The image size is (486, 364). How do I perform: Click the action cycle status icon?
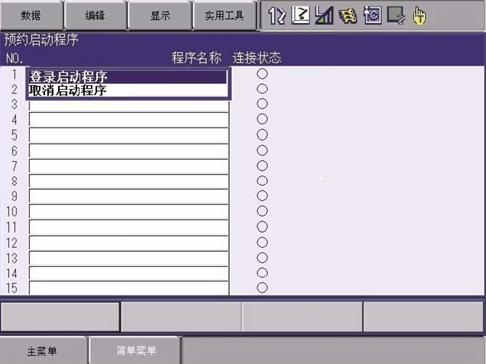click(x=372, y=15)
